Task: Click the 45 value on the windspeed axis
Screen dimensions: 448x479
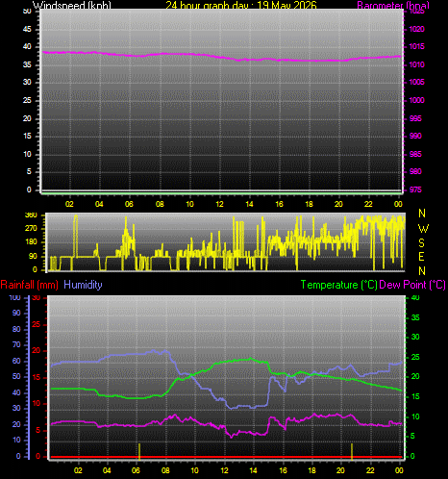Action: [x=27, y=30]
